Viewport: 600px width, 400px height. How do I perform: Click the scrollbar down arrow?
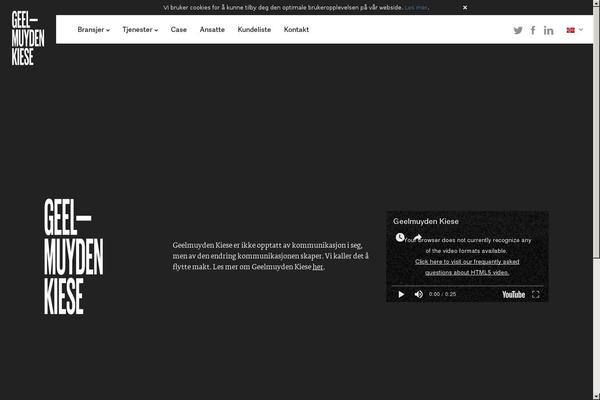(x=596, y=396)
